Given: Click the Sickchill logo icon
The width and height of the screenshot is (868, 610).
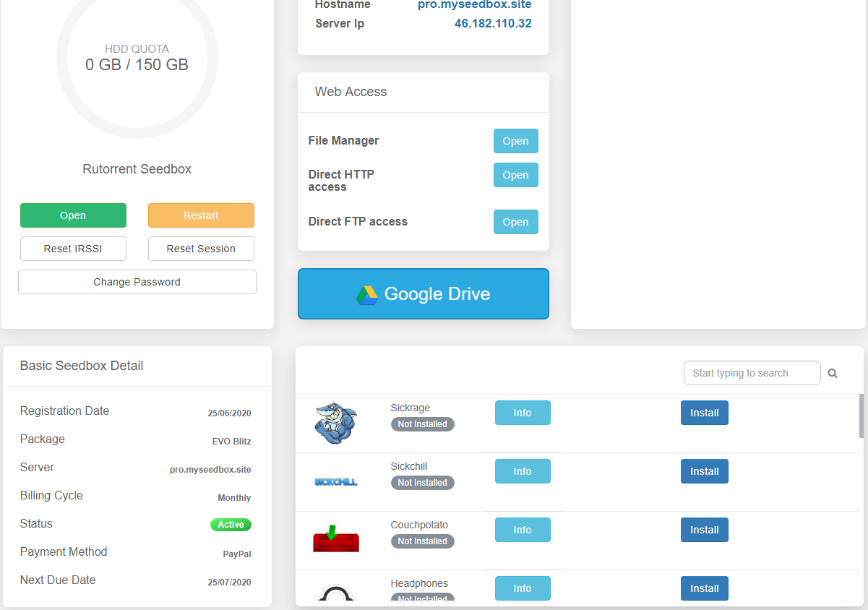Looking at the screenshot, I should pyautogui.click(x=336, y=482).
